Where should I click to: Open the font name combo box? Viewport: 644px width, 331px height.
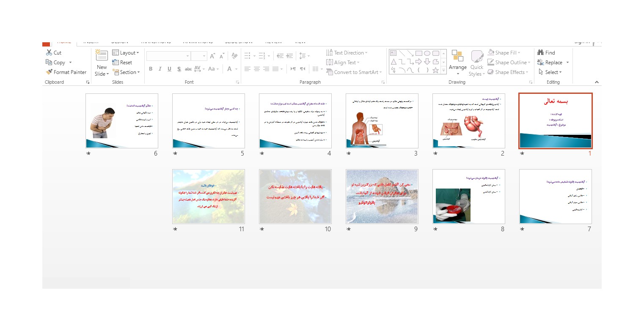tap(168, 56)
